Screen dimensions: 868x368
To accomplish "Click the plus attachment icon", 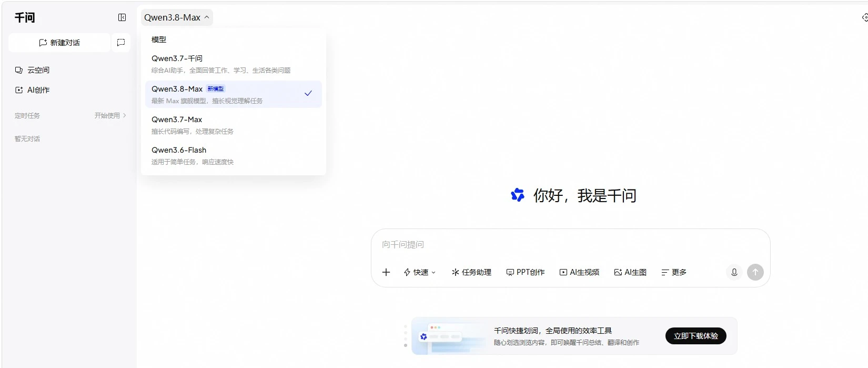I will click(x=386, y=272).
